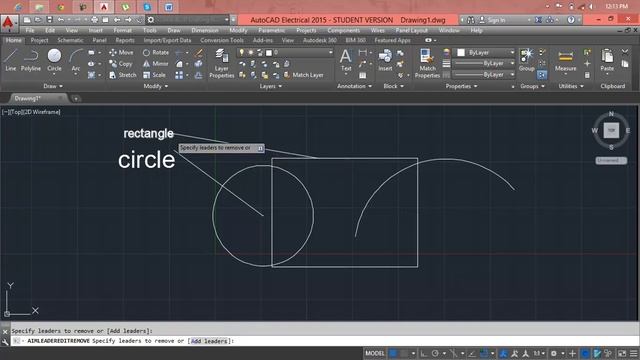
Task: Click the Copy tool
Action: tap(121, 64)
